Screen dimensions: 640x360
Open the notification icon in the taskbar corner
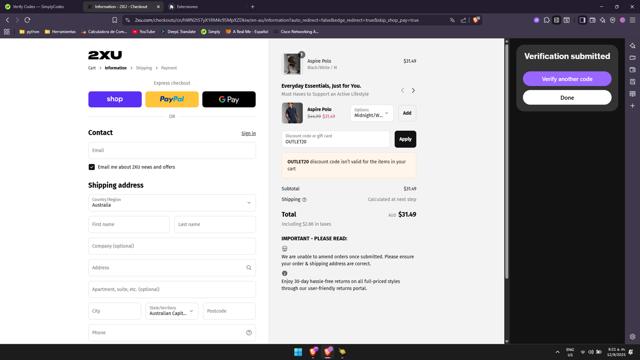[x=631, y=352]
